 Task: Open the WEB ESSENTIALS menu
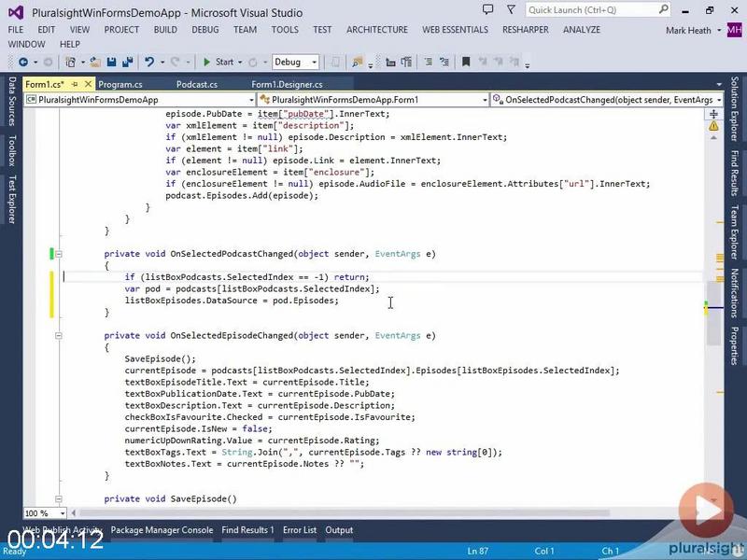tap(455, 30)
